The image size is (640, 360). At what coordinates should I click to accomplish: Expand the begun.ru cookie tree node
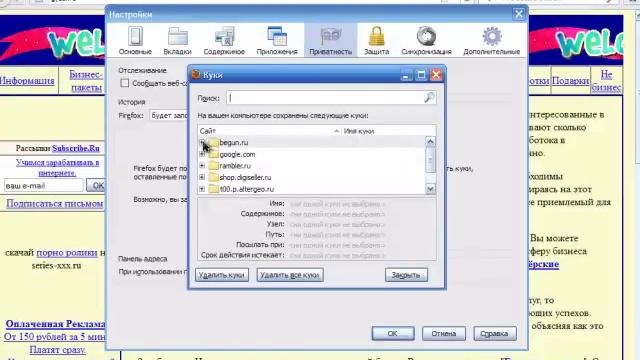tap(202, 142)
